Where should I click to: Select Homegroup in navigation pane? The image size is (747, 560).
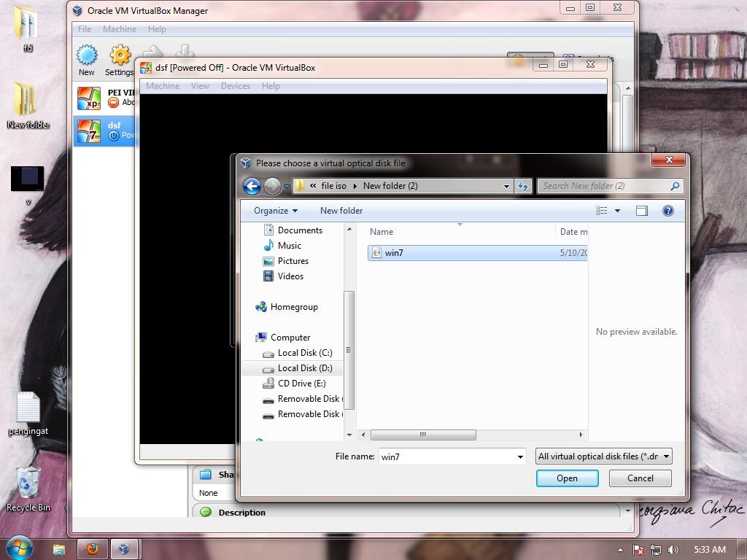pyautogui.click(x=287, y=307)
